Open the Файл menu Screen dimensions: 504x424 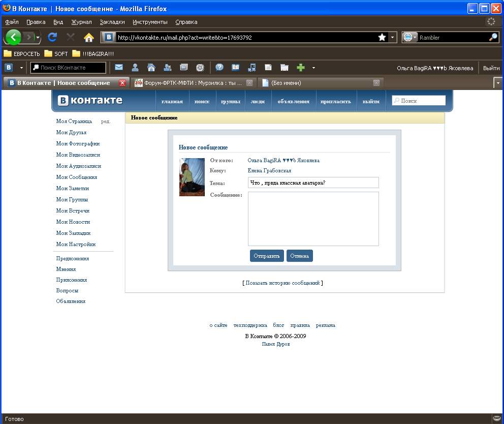[12, 22]
